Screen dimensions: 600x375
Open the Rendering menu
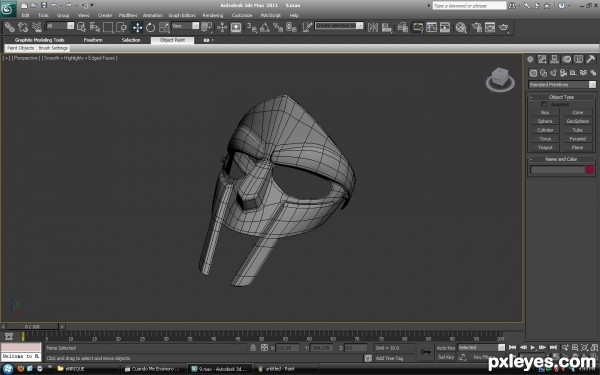pyautogui.click(x=213, y=15)
